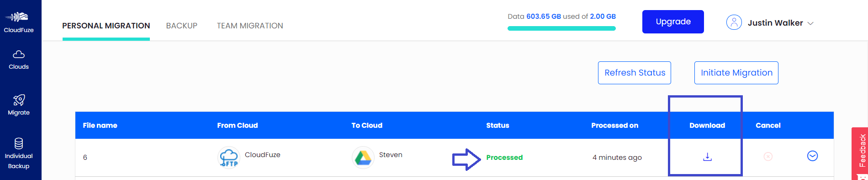The image size is (868, 180).
Task: Select the PERSONAL MIGRATION tab
Action: tap(106, 26)
